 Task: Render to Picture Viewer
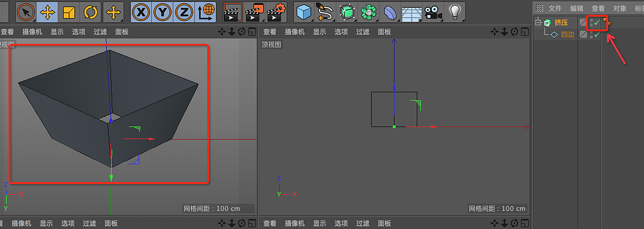click(254, 13)
